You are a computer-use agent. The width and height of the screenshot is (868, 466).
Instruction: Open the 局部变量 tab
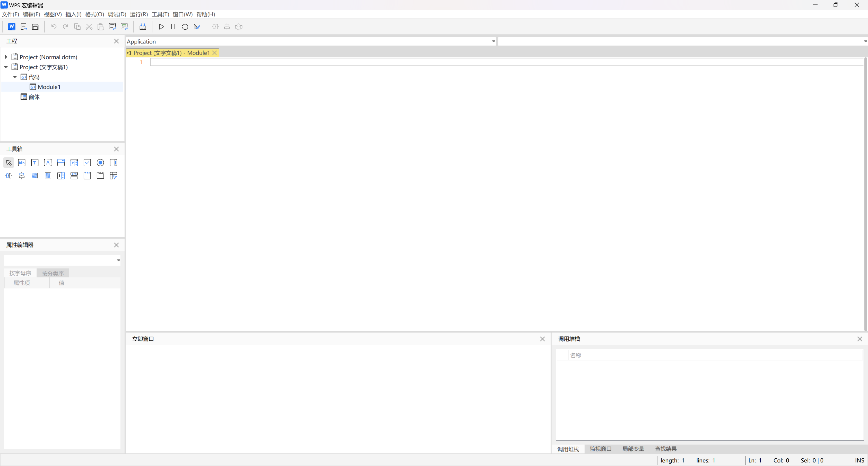click(633, 449)
